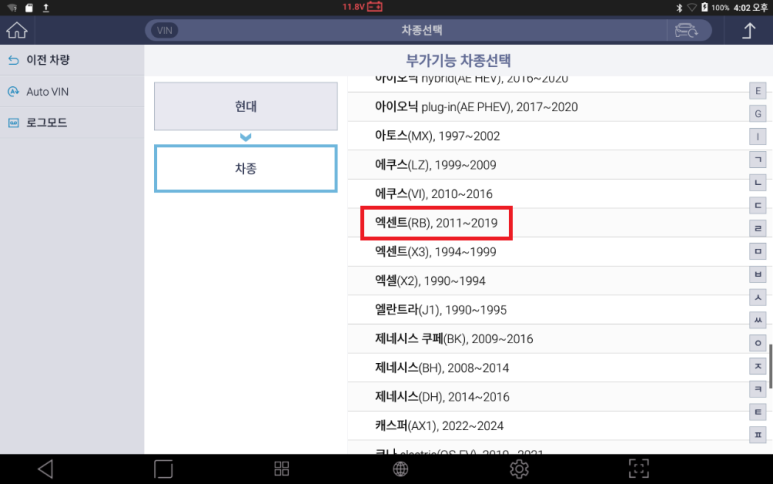773x484 pixels.
Task: Jump to index letter I
Action: tap(758, 137)
